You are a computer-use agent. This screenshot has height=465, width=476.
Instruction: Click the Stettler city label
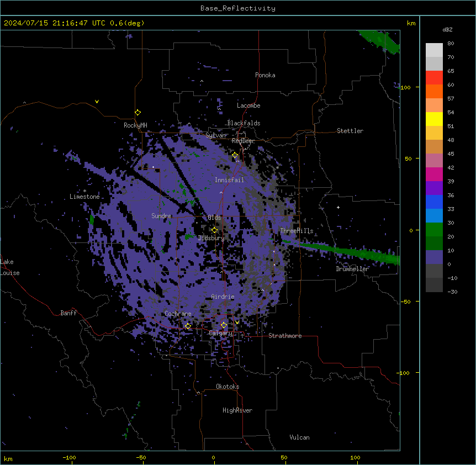click(350, 131)
